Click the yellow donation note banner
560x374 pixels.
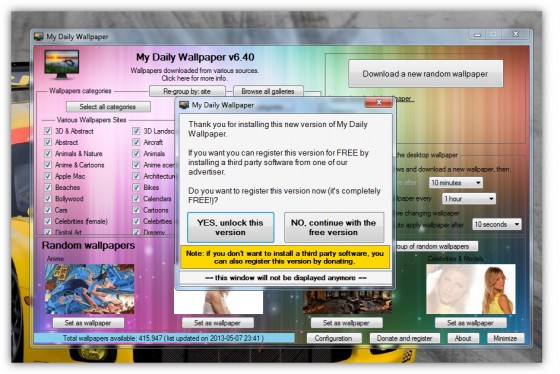(285, 257)
